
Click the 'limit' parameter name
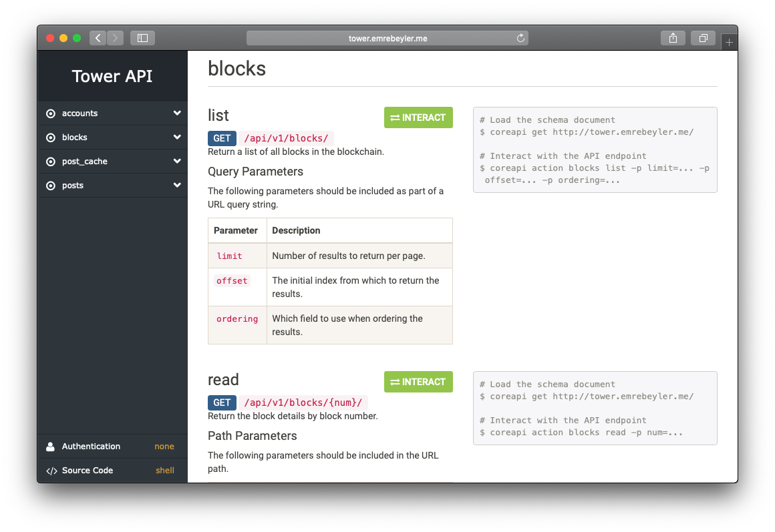[229, 256]
